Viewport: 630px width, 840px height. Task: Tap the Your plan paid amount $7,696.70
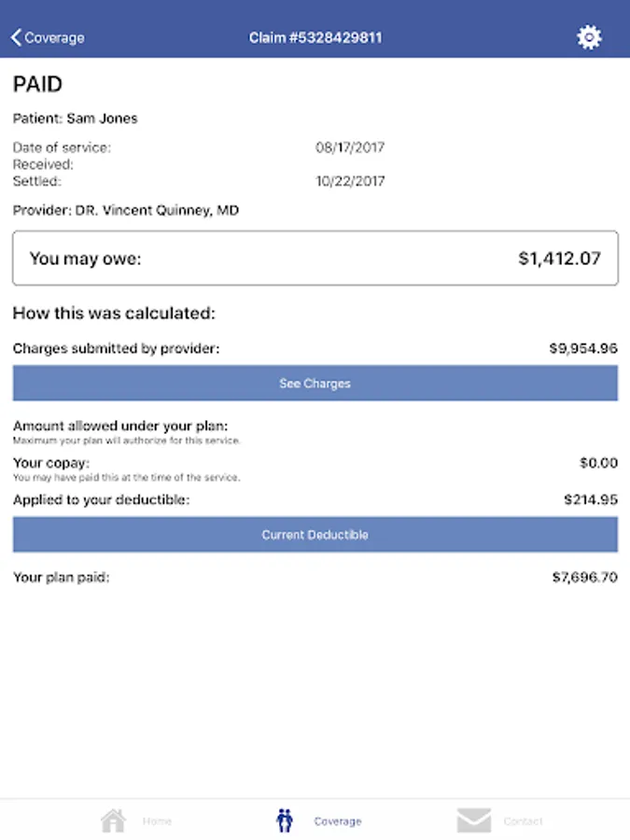pyautogui.click(x=584, y=578)
